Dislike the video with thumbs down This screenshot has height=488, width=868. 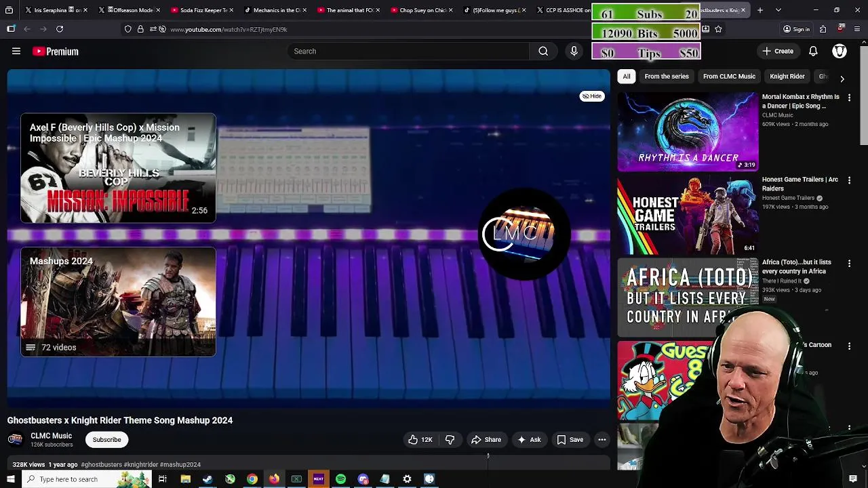click(450, 440)
